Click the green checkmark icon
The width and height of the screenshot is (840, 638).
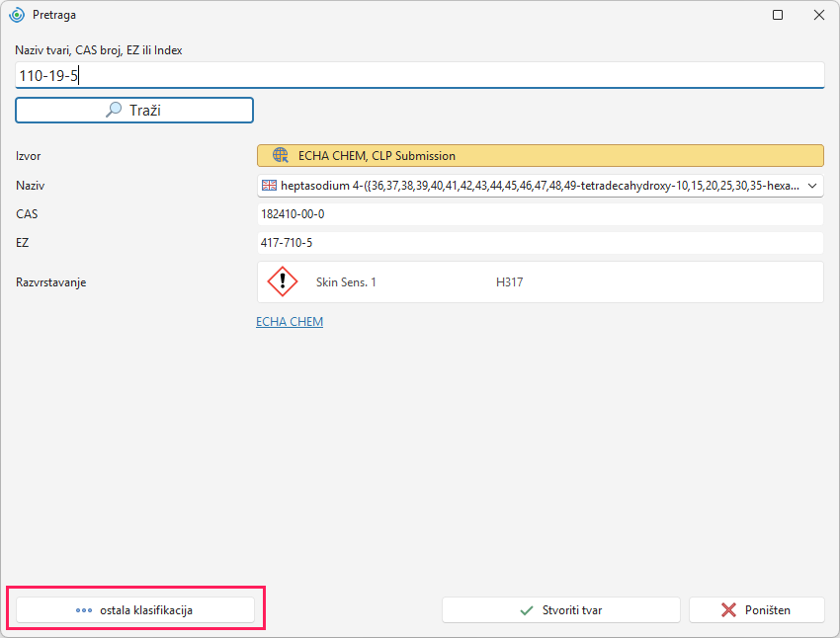click(x=527, y=610)
